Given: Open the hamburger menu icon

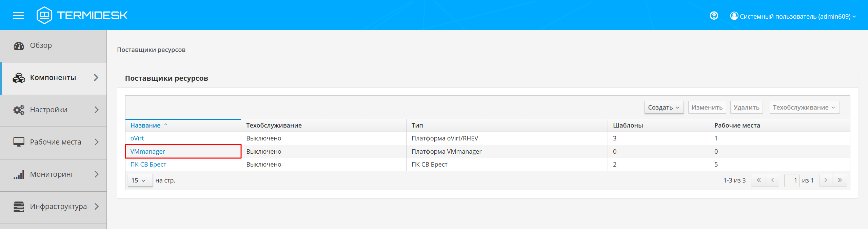Looking at the screenshot, I should (x=18, y=16).
